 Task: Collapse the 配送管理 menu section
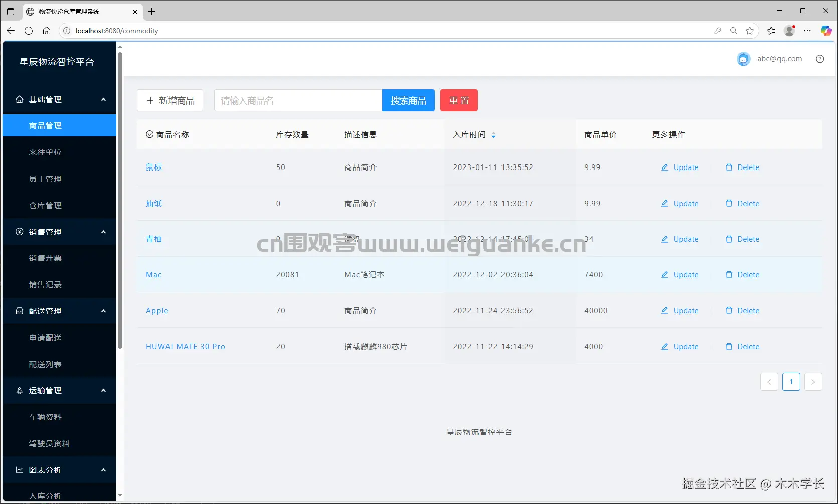[103, 311]
